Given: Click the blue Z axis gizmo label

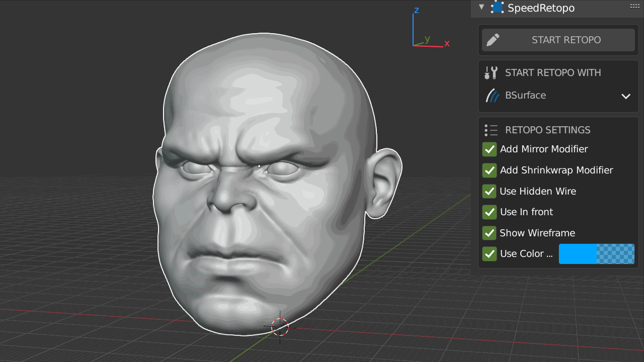Looking at the screenshot, I should [416, 10].
